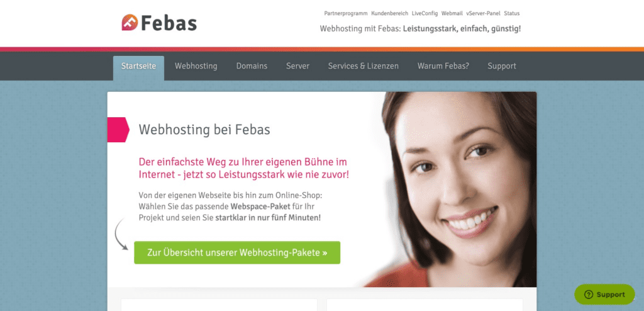Go to the Domains menu item
This screenshot has width=644, height=311.
click(252, 66)
